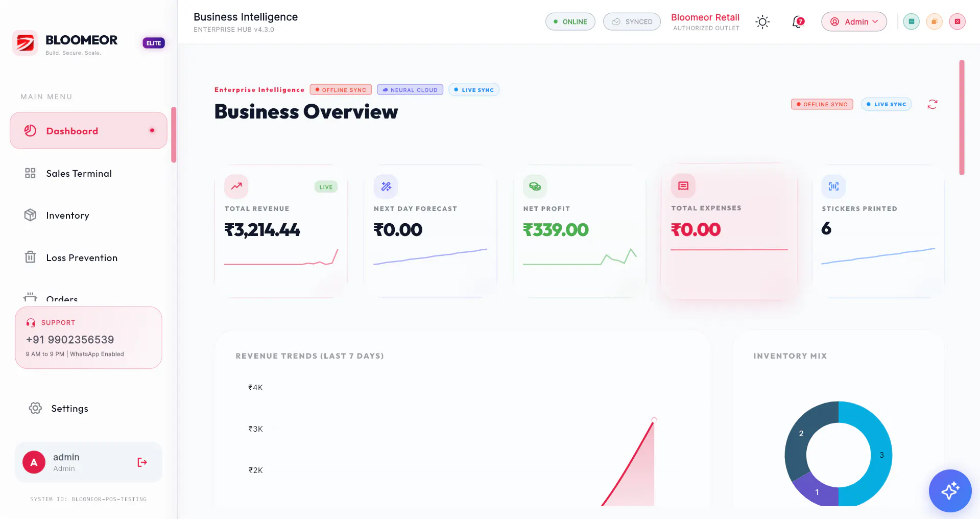Click the Bloomeor logo icon
This screenshot has width=980, height=519.
tap(25, 43)
